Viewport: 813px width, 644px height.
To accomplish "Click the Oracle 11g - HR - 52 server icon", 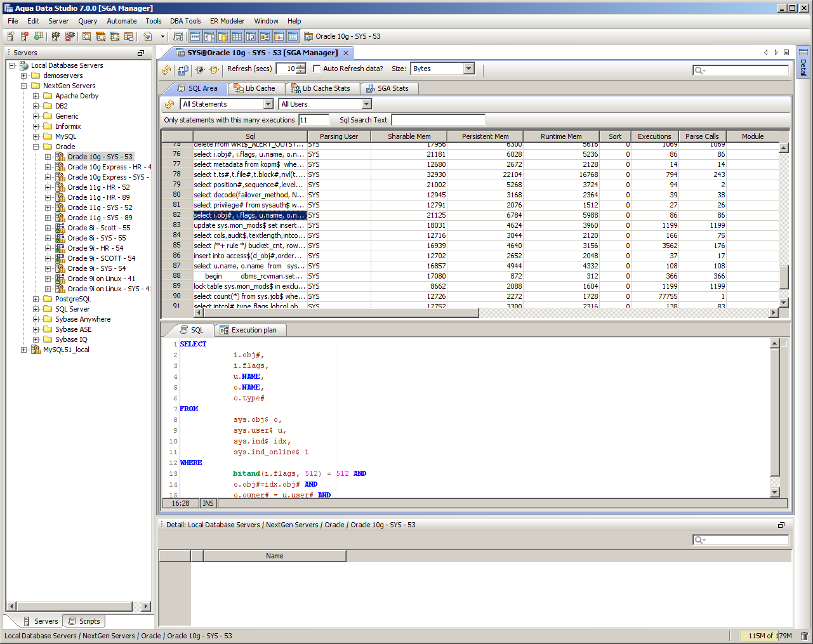I will tap(60, 187).
